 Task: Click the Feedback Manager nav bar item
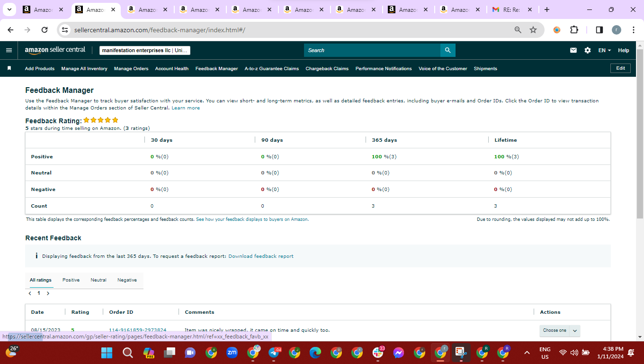(x=217, y=69)
